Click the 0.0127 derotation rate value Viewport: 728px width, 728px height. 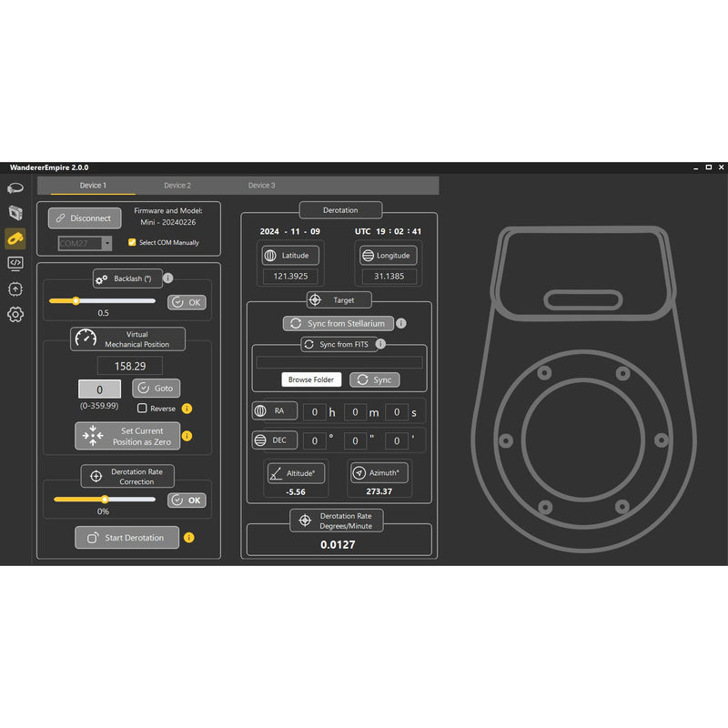338,544
